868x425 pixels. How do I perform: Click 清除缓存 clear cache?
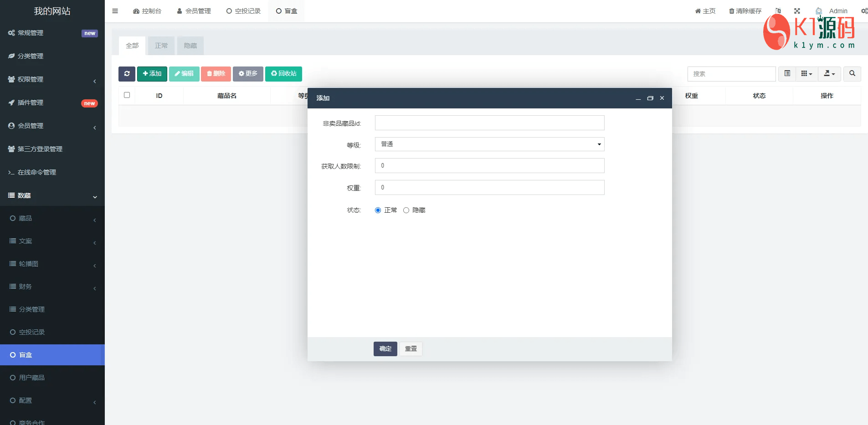(x=745, y=11)
